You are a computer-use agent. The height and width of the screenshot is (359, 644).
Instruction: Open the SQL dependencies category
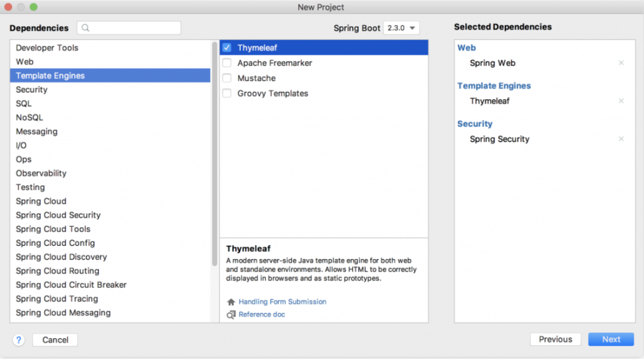(24, 104)
